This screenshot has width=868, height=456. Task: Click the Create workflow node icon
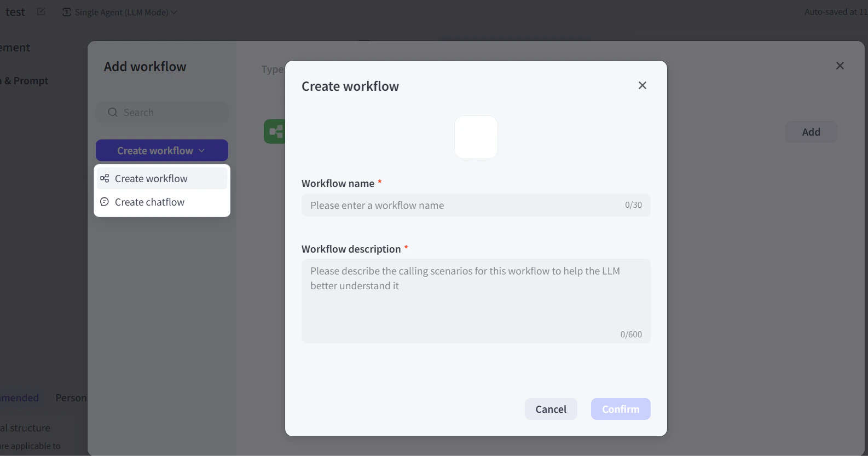[105, 178]
